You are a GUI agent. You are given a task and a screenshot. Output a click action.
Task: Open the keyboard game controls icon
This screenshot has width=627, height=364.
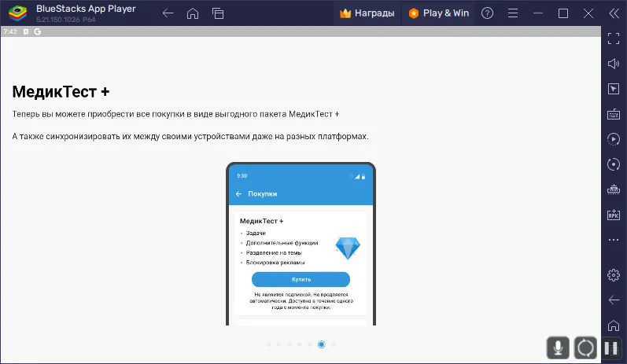(614, 114)
